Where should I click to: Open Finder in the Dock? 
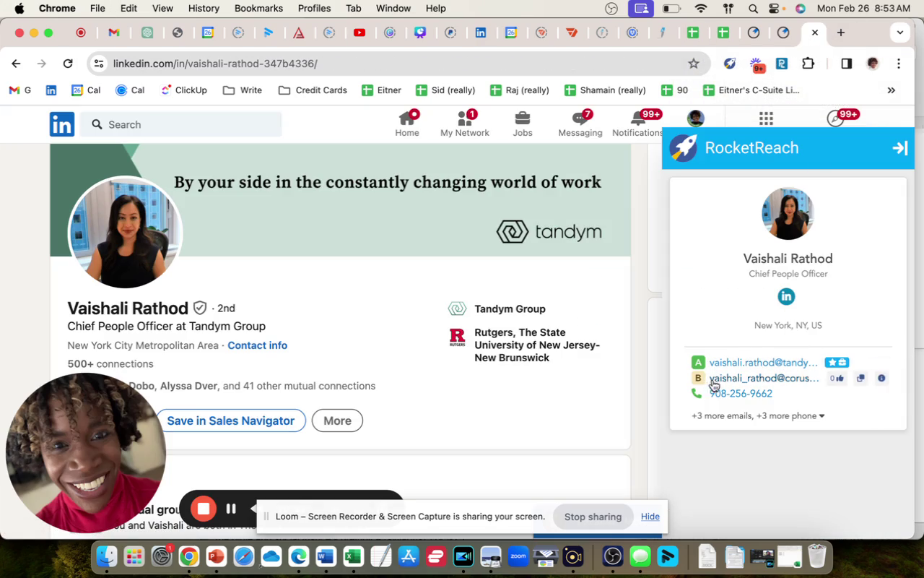tap(107, 556)
